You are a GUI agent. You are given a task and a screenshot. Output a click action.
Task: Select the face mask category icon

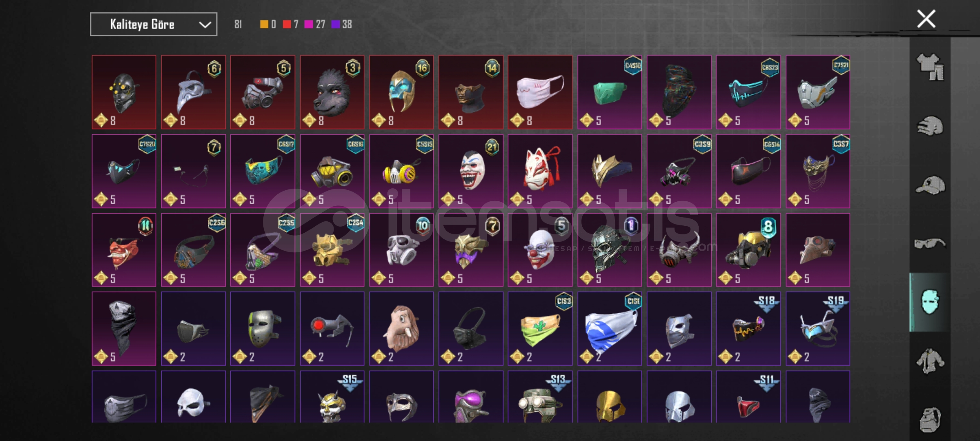click(x=930, y=302)
